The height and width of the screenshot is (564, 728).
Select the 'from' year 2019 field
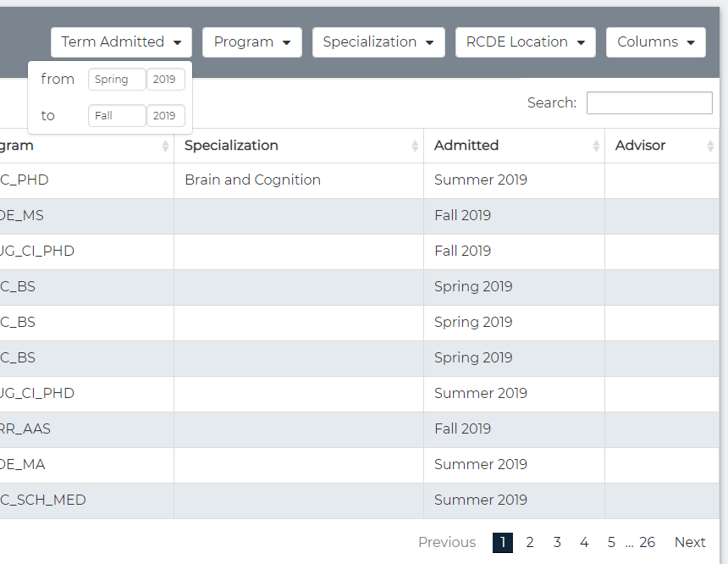(x=165, y=80)
